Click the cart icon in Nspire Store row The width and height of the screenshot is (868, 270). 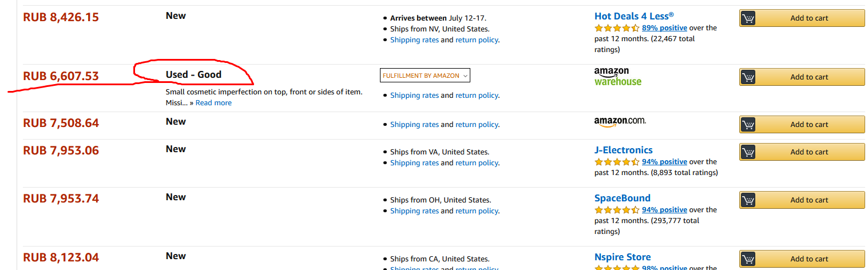[x=747, y=259]
